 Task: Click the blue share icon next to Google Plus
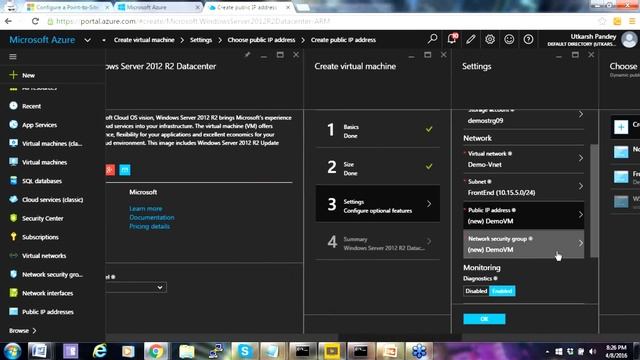[x=125, y=170]
